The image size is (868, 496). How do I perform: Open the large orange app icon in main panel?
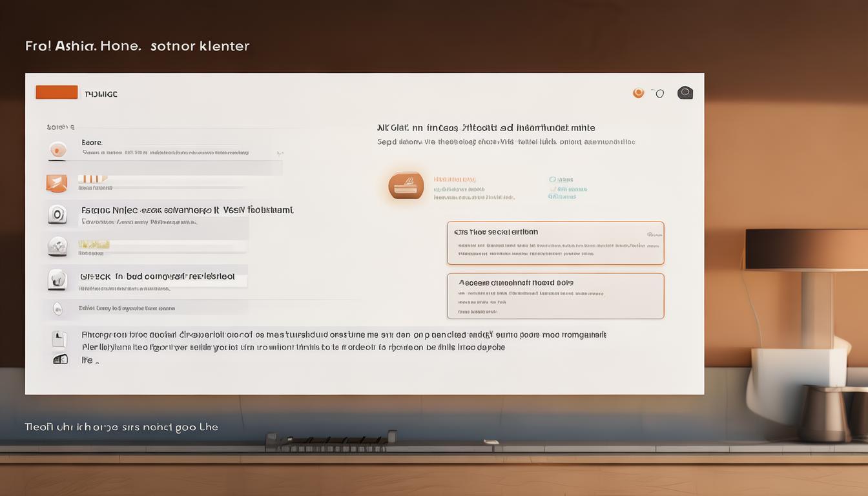coord(406,186)
